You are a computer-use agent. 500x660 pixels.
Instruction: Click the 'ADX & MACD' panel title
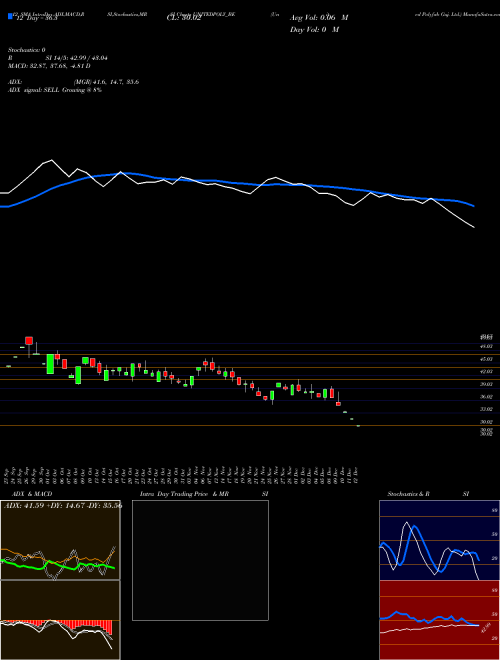coord(32,494)
